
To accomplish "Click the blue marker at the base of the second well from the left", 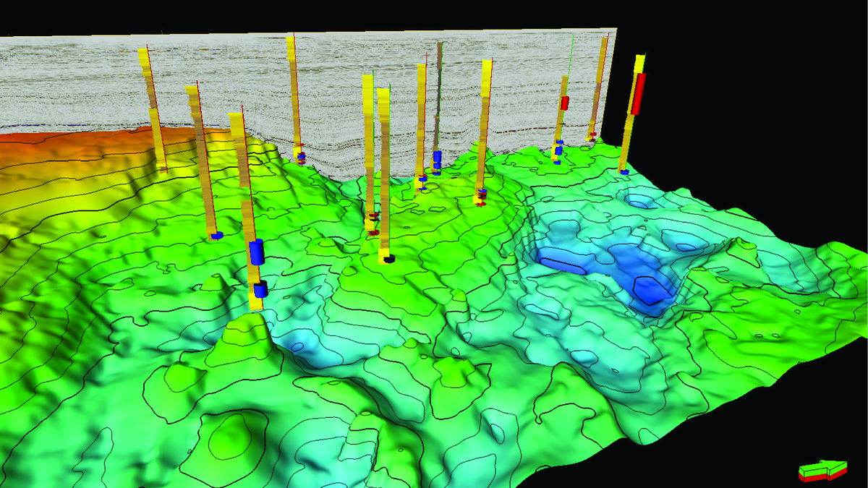I will 216,236.
